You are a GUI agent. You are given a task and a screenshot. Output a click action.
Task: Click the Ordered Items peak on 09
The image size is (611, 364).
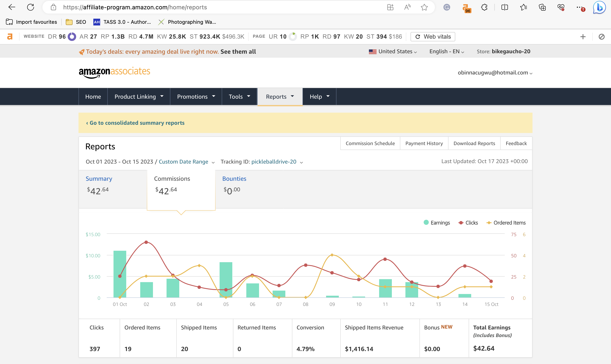[x=332, y=255]
